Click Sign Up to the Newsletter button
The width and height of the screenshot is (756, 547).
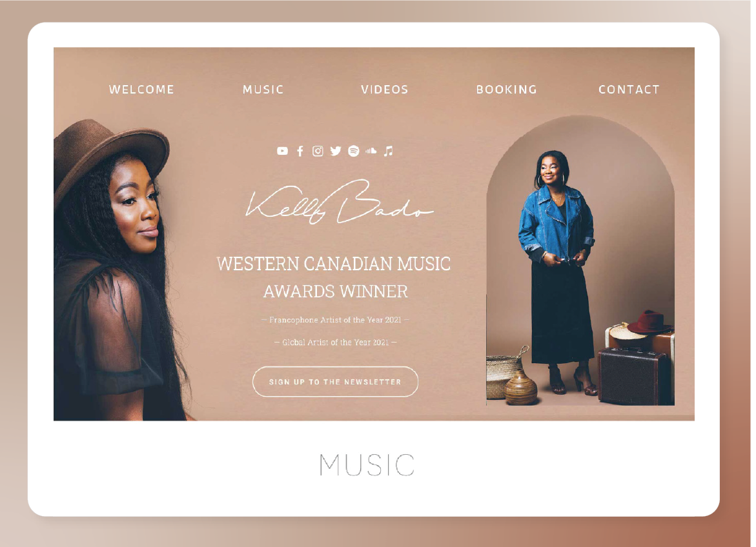coord(335,382)
